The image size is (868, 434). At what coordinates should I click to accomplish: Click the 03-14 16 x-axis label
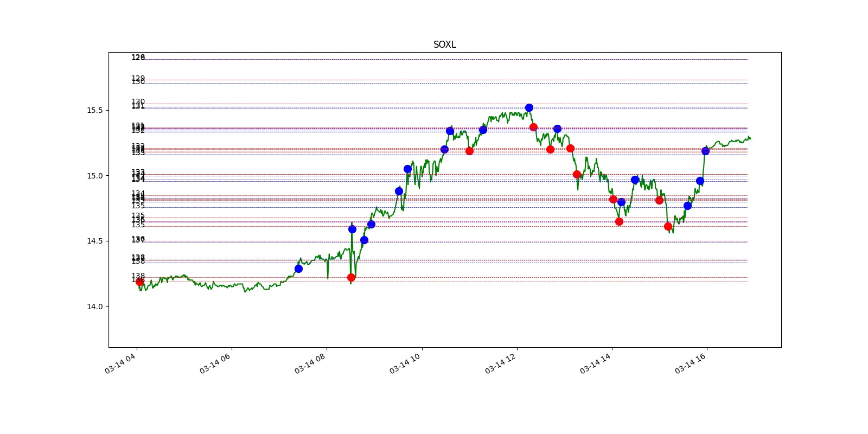tap(690, 363)
